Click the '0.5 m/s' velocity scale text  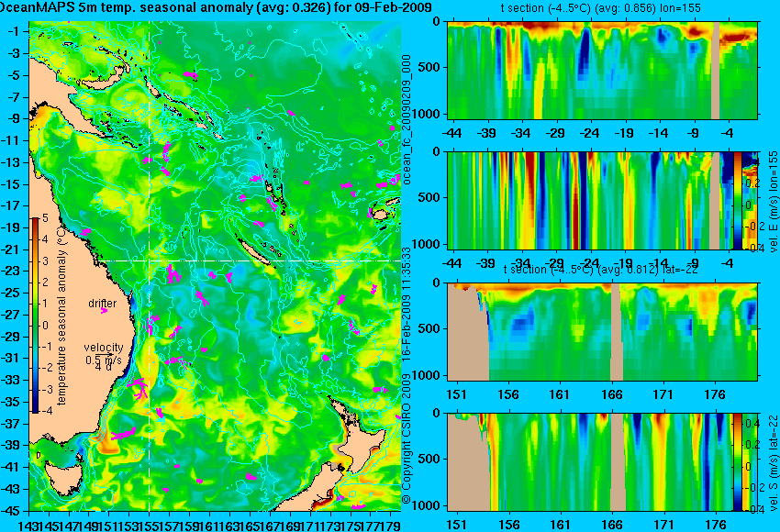tap(103, 360)
